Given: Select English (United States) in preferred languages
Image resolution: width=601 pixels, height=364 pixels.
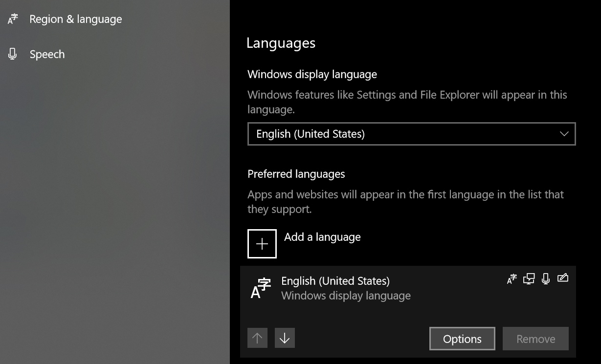Looking at the screenshot, I should (x=335, y=281).
